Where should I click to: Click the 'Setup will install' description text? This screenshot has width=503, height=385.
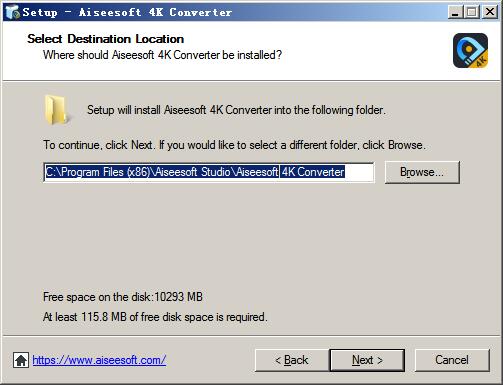point(236,110)
